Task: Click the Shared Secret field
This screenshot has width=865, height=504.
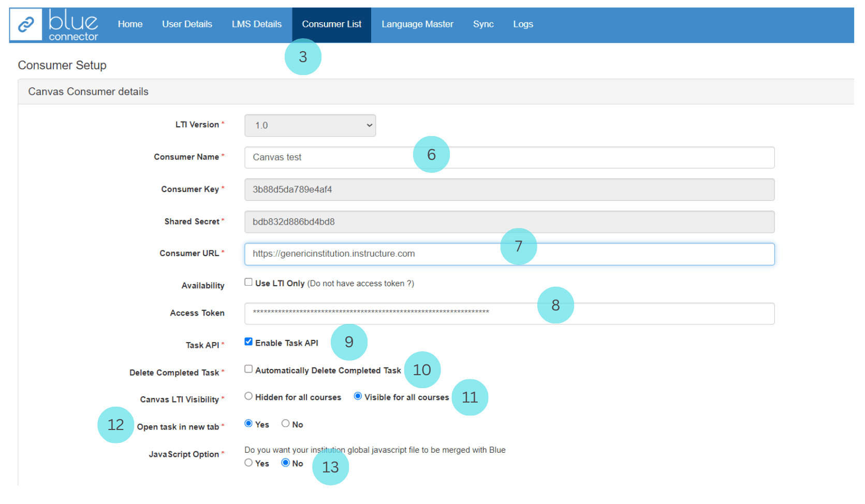Action: click(509, 221)
